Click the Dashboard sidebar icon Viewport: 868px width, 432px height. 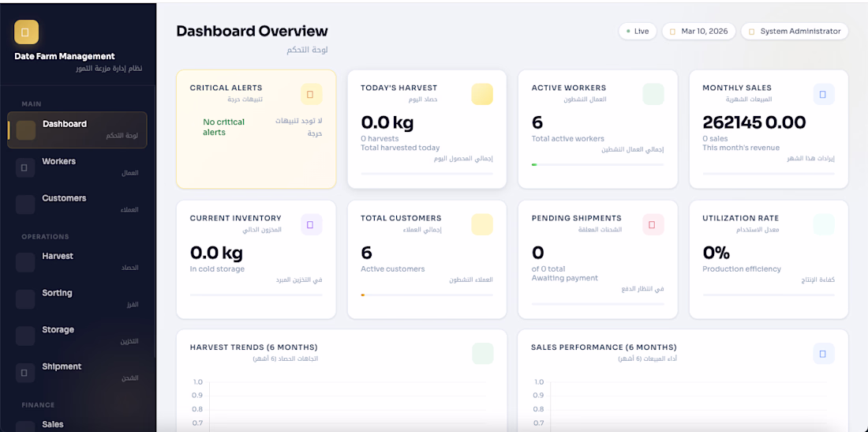25,130
